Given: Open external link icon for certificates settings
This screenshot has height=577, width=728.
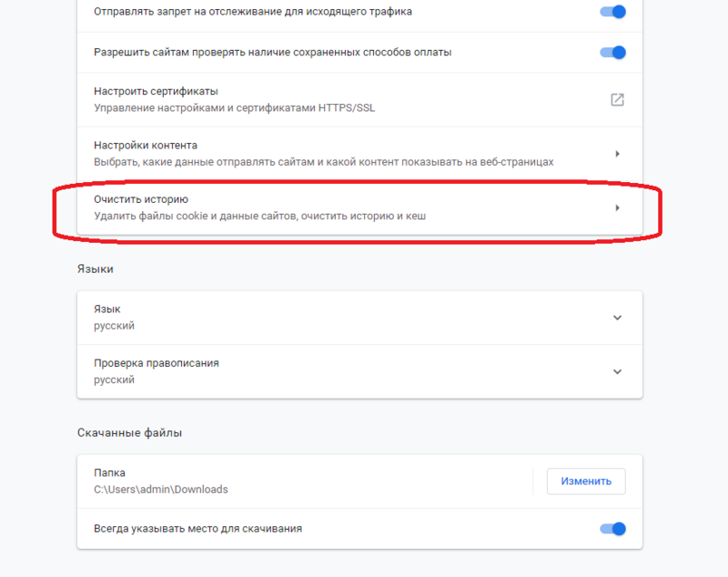Looking at the screenshot, I should click(x=617, y=99).
